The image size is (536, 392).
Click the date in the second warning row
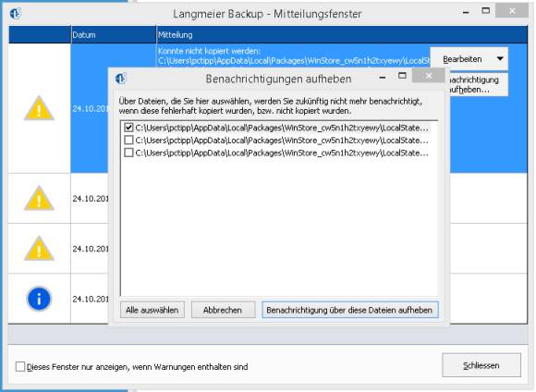coord(91,199)
